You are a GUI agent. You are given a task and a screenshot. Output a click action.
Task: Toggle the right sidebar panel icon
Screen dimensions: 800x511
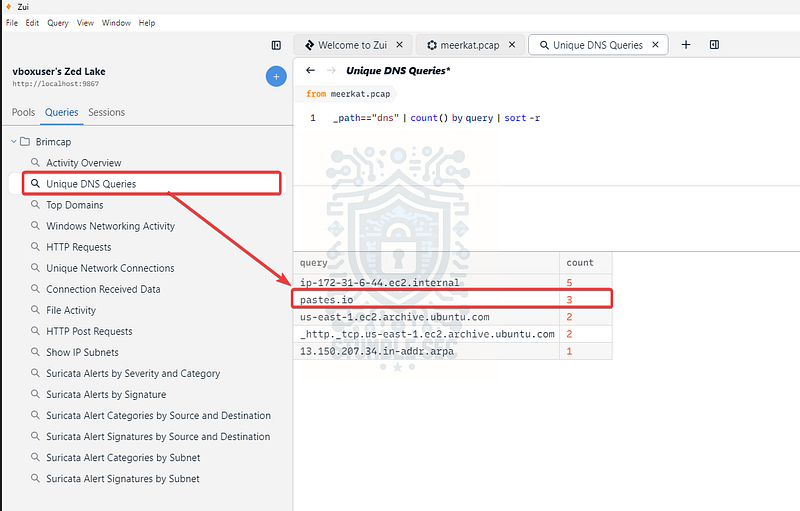714,45
